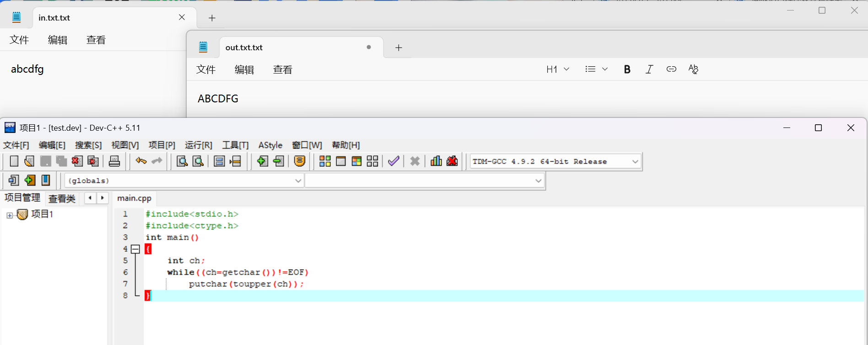The image size is (868, 345).
Task: Add file to project with green plus icon
Action: [263, 161]
